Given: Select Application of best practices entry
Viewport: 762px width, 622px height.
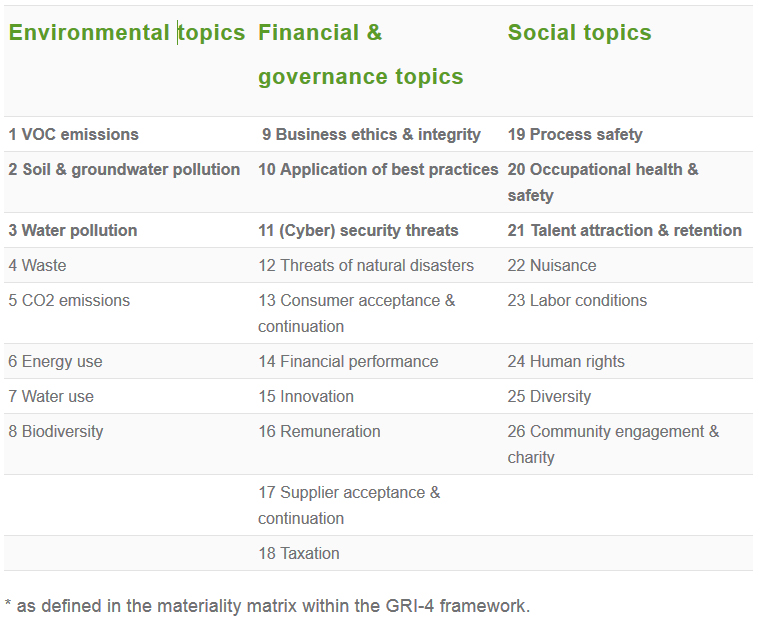Looking at the screenshot, I should 378,169.
